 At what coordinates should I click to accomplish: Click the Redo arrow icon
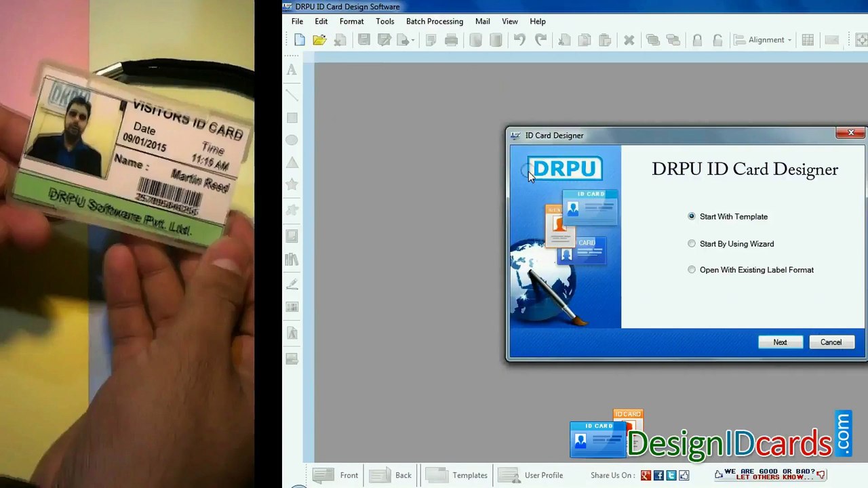click(x=540, y=40)
